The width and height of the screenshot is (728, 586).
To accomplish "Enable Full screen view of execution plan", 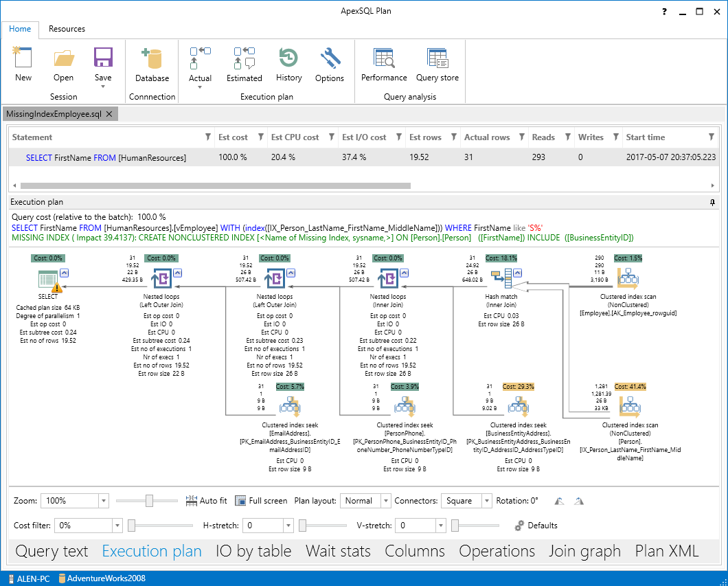I will [x=261, y=501].
